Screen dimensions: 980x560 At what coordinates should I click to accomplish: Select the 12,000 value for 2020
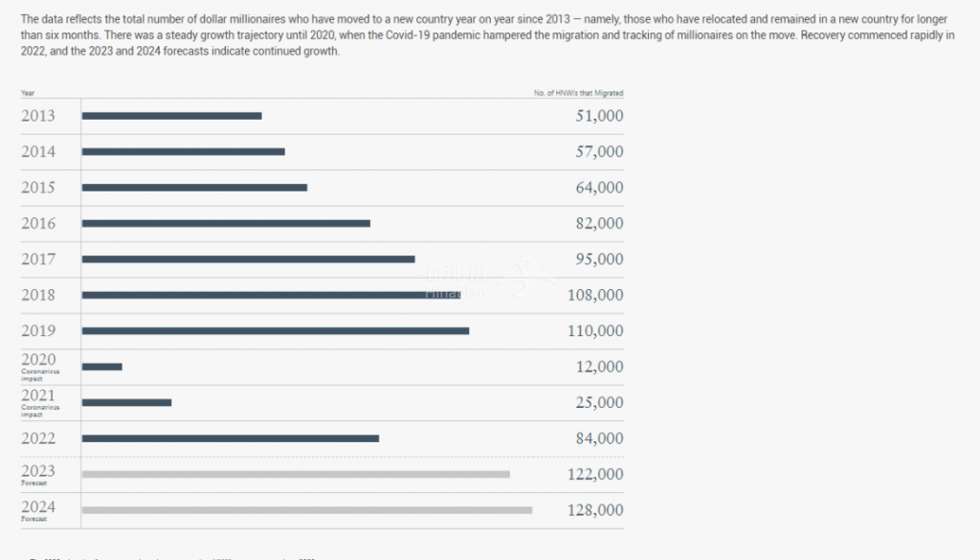click(x=599, y=367)
